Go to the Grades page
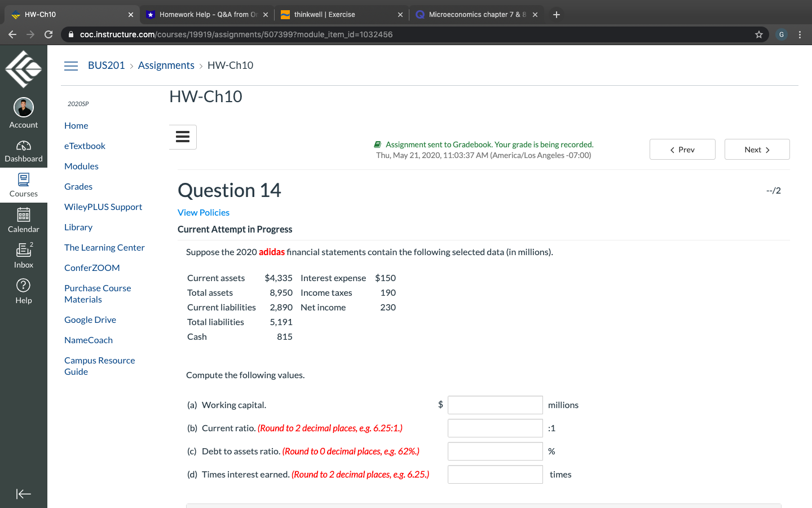 [78, 186]
